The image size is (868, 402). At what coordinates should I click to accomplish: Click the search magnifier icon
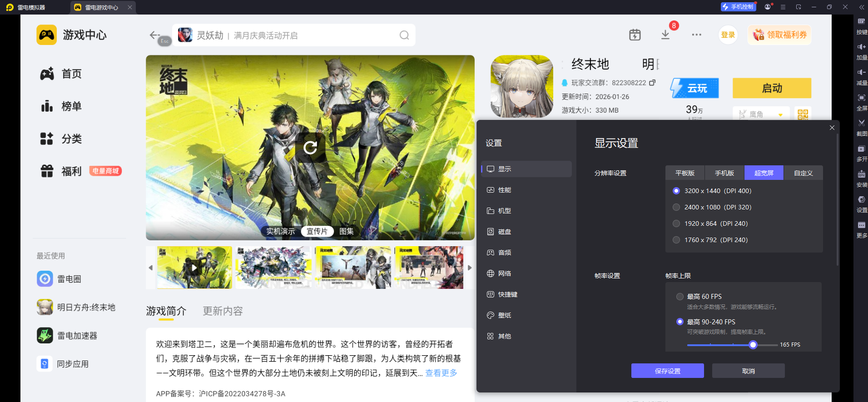point(404,35)
